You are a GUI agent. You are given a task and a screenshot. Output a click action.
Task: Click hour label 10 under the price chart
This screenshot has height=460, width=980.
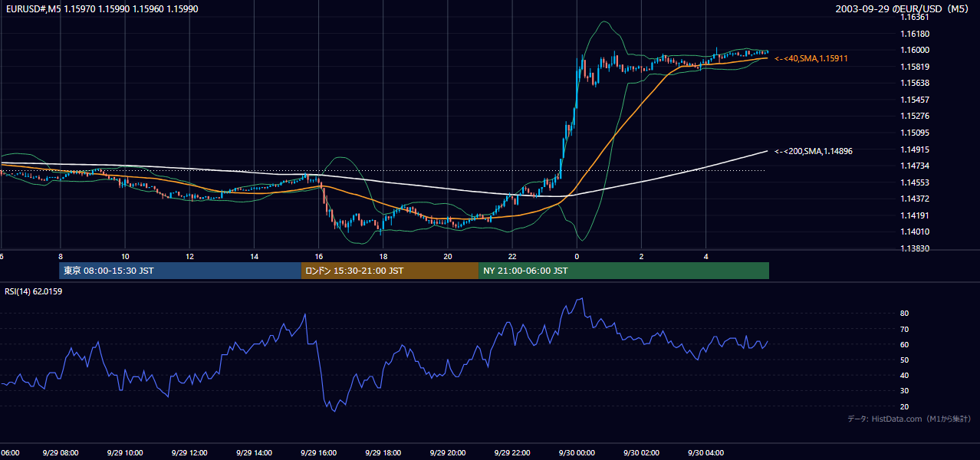coord(125,256)
